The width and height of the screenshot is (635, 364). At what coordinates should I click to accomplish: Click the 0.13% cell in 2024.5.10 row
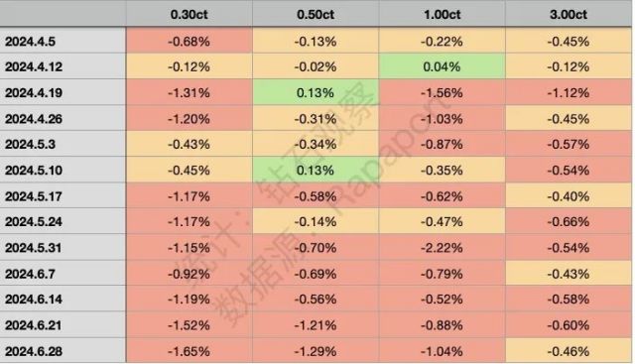pos(316,170)
